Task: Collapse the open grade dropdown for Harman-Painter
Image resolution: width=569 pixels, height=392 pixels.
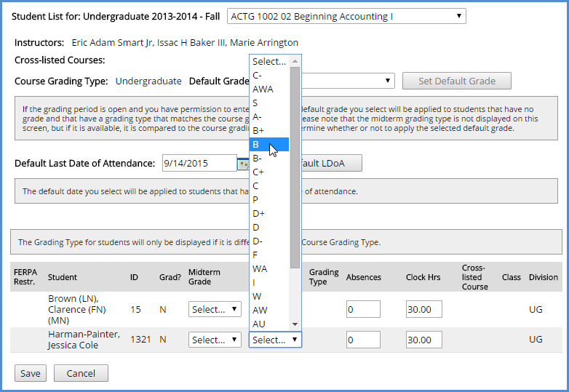Action: pos(275,340)
